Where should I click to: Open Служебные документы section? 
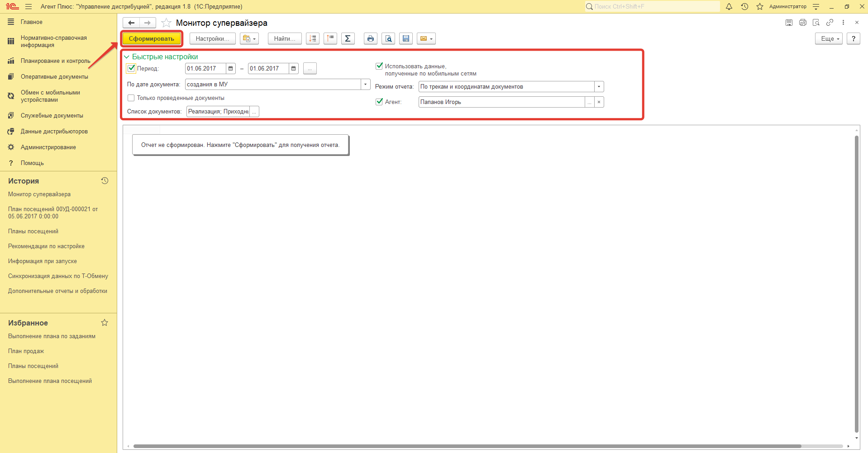pos(52,115)
